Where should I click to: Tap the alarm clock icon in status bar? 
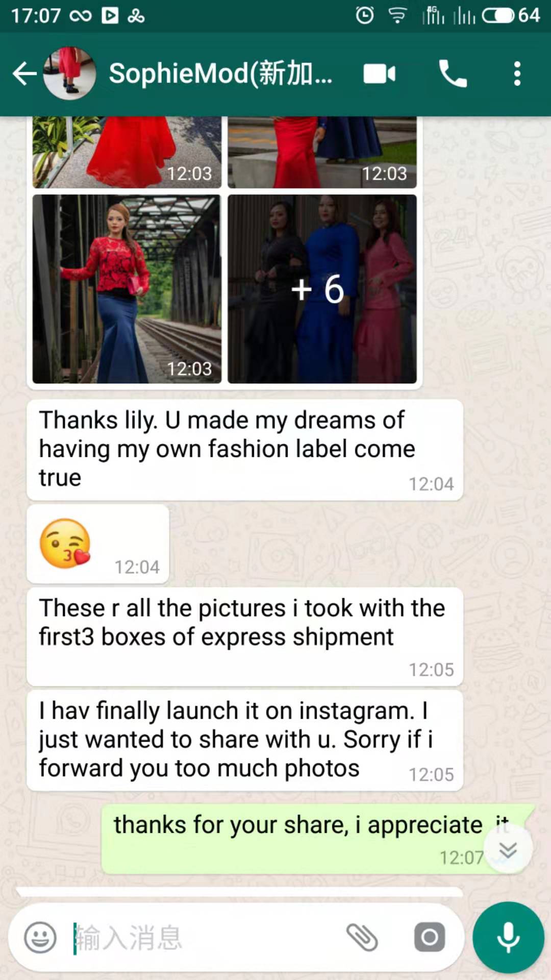click(365, 15)
